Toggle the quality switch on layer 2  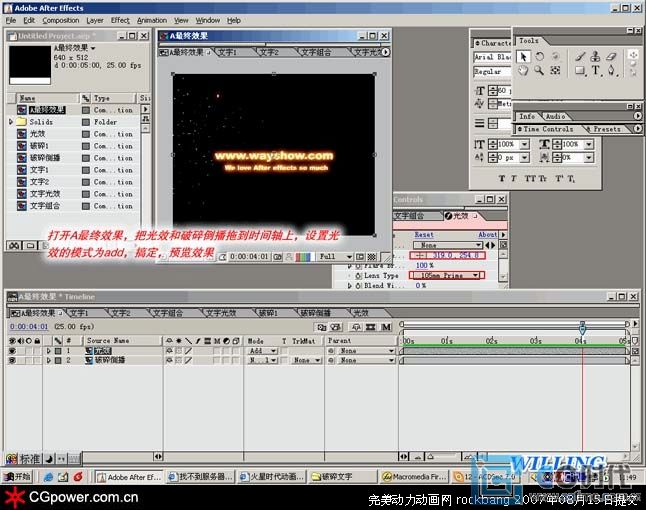pos(188,360)
